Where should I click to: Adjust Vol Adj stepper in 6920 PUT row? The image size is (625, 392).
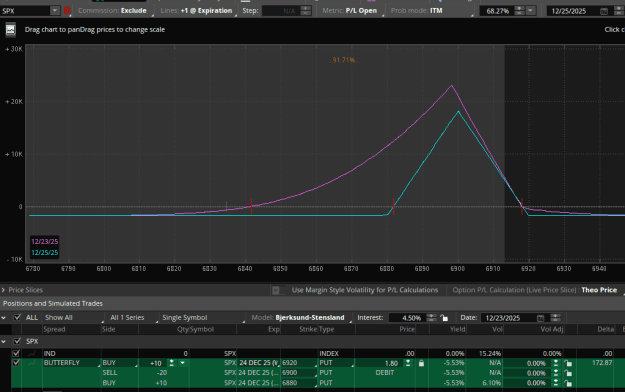pyautogui.click(x=556, y=363)
